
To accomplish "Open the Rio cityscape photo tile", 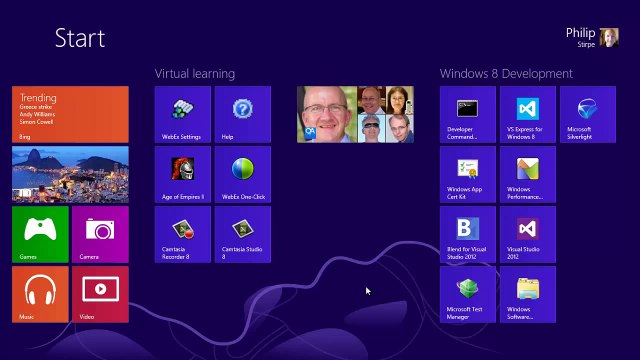I will [x=70, y=174].
